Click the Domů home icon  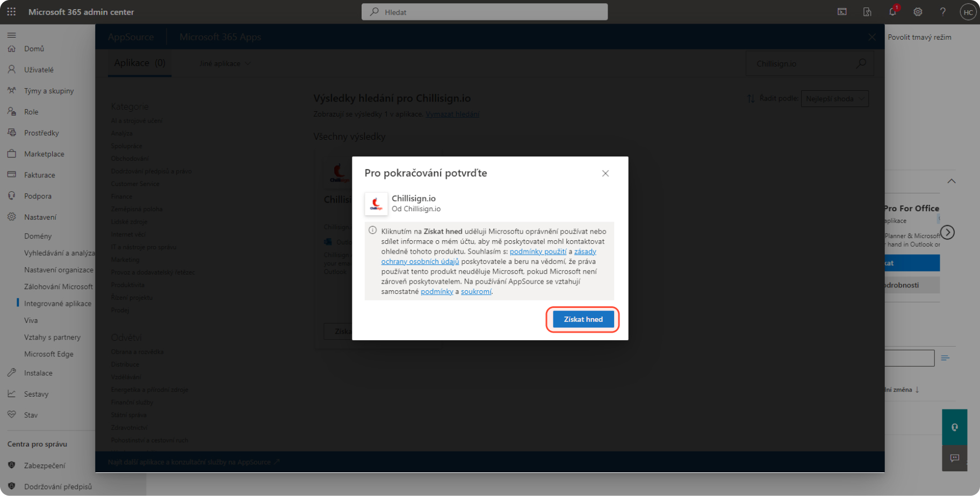tap(12, 48)
